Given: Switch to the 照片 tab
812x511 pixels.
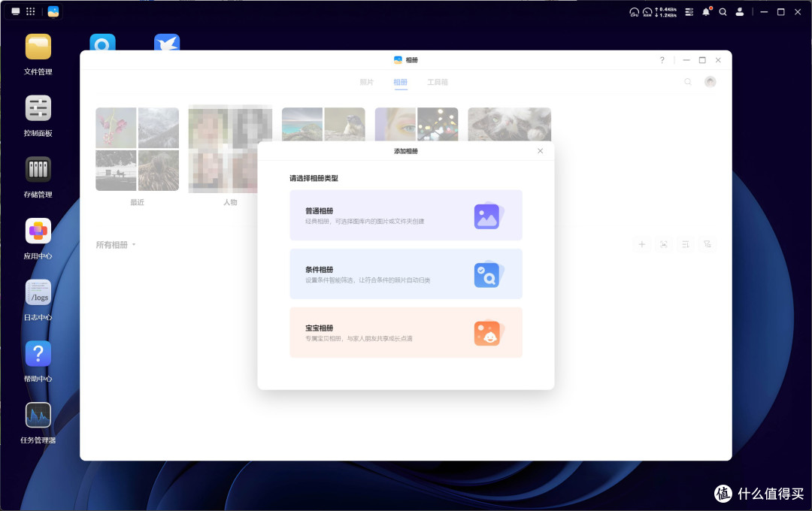Looking at the screenshot, I should 367,83.
